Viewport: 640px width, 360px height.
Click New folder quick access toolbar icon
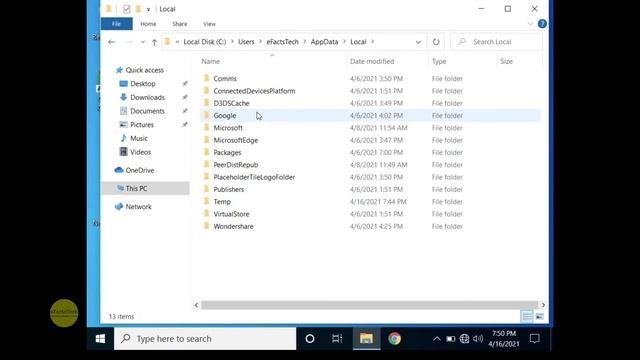(x=138, y=9)
